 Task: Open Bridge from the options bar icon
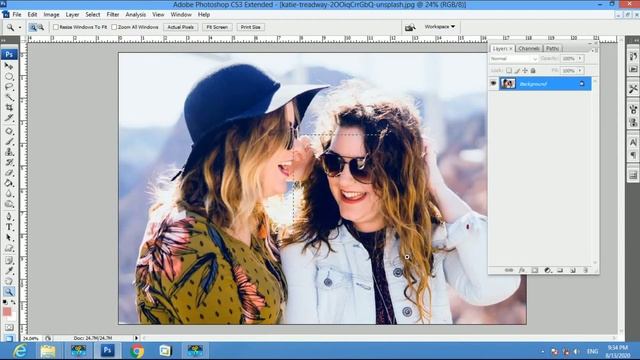point(410,27)
